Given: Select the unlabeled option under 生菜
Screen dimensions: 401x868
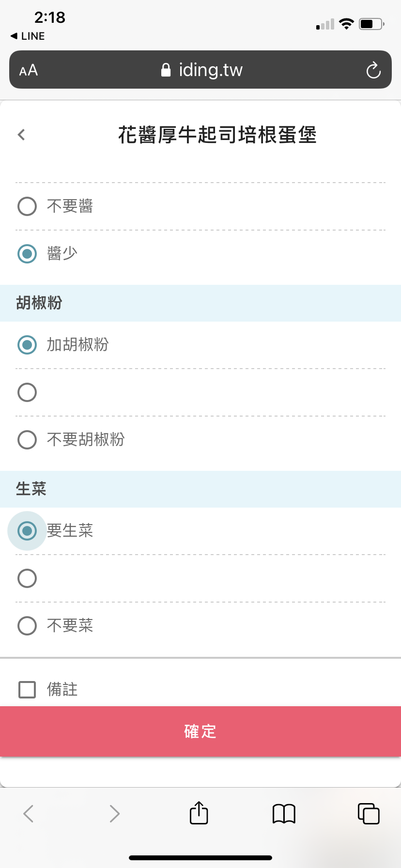Looking at the screenshot, I should (27, 578).
